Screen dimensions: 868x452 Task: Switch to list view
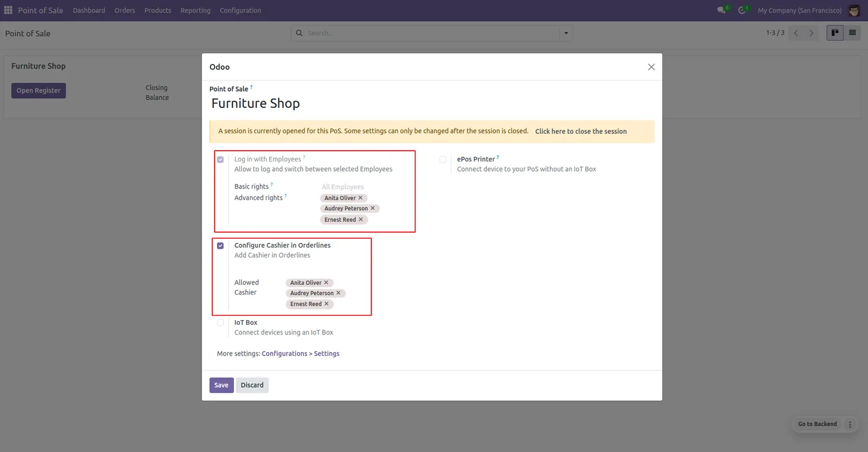tap(852, 33)
